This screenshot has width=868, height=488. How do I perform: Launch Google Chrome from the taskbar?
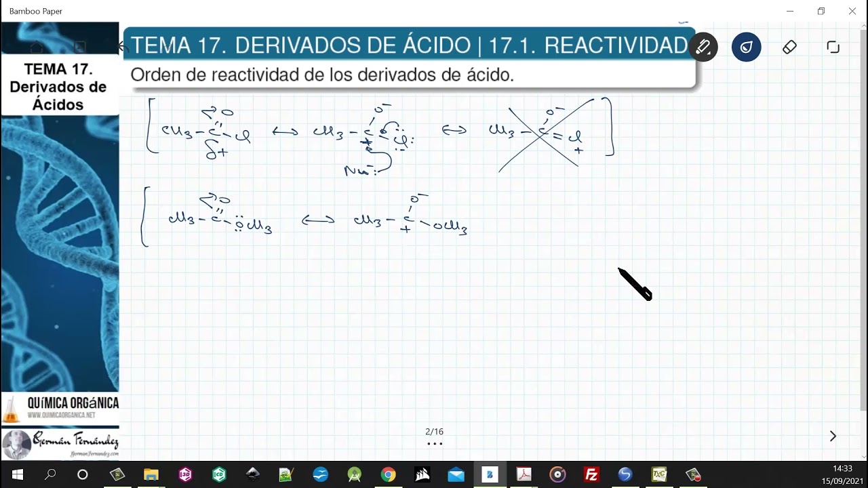(388, 474)
